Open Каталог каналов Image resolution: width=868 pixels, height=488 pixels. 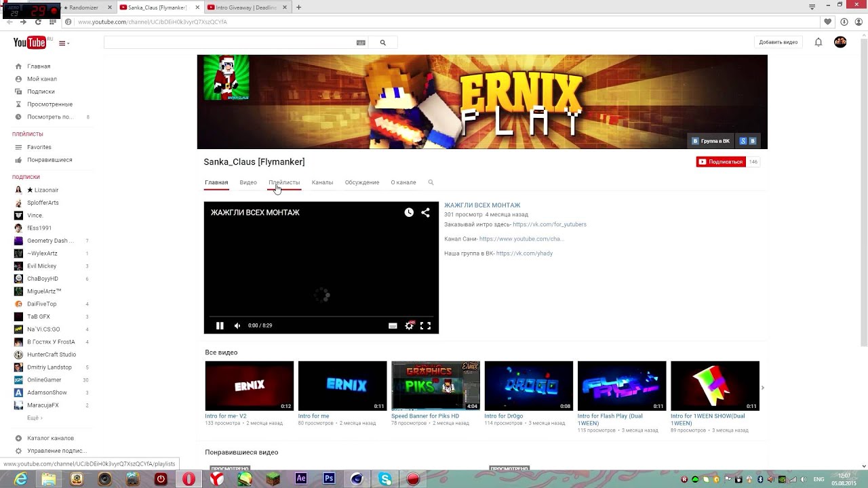[50, 439]
